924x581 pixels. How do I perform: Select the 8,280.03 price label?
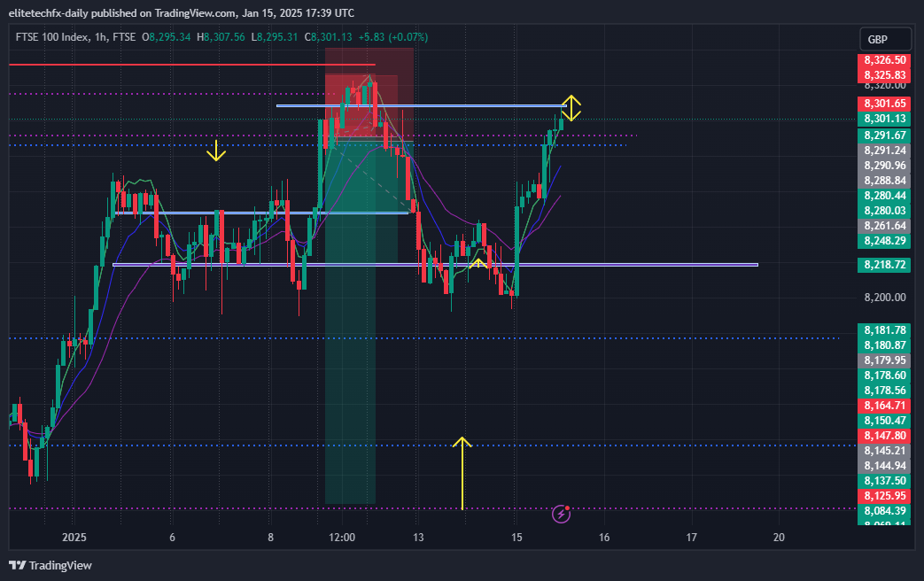pyautogui.click(x=884, y=211)
